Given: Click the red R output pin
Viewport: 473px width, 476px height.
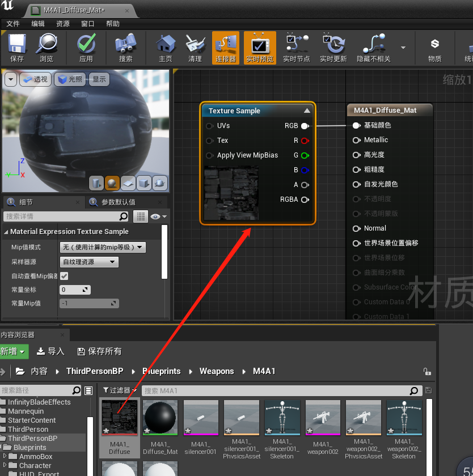Looking at the screenshot, I should [x=305, y=141].
